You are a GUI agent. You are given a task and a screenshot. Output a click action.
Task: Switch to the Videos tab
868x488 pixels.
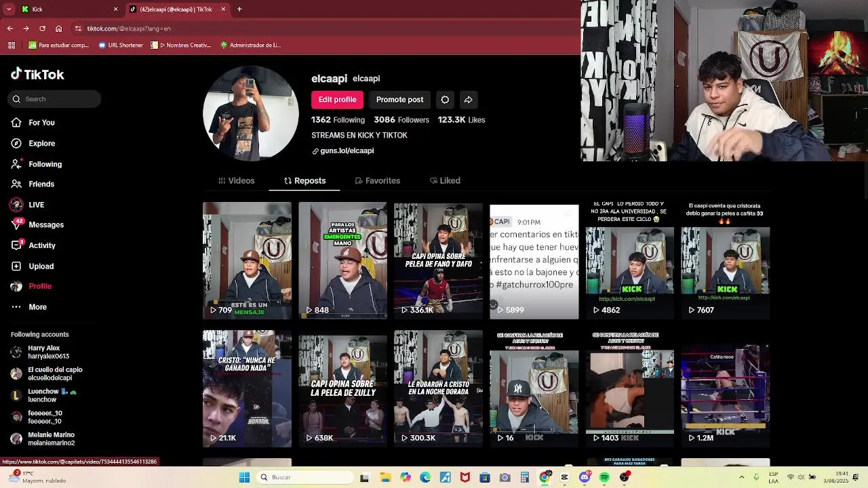tap(237, 181)
